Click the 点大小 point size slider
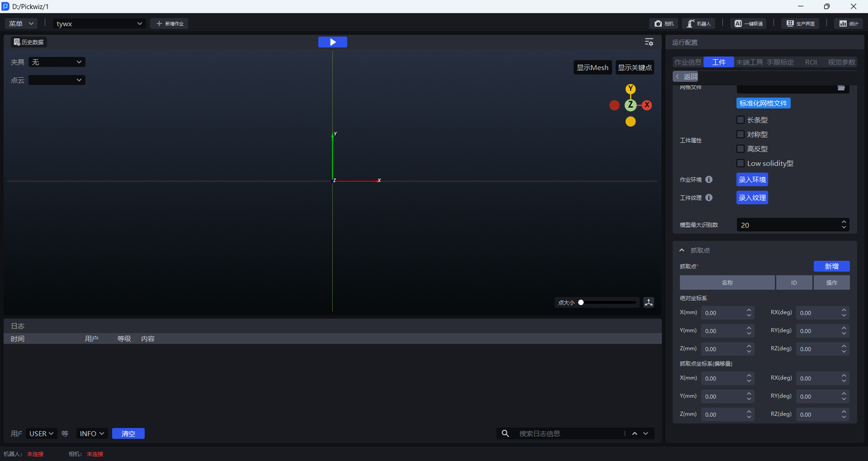 tap(608, 302)
